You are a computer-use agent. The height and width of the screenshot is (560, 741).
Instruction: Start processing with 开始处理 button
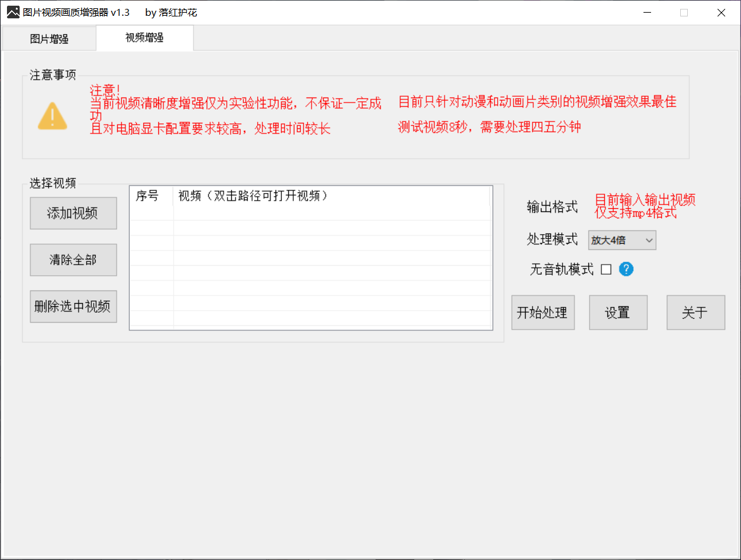point(543,313)
